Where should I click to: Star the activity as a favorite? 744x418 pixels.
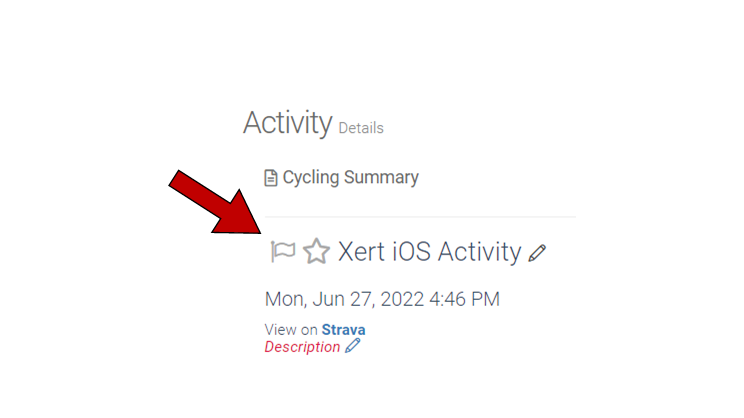point(316,251)
